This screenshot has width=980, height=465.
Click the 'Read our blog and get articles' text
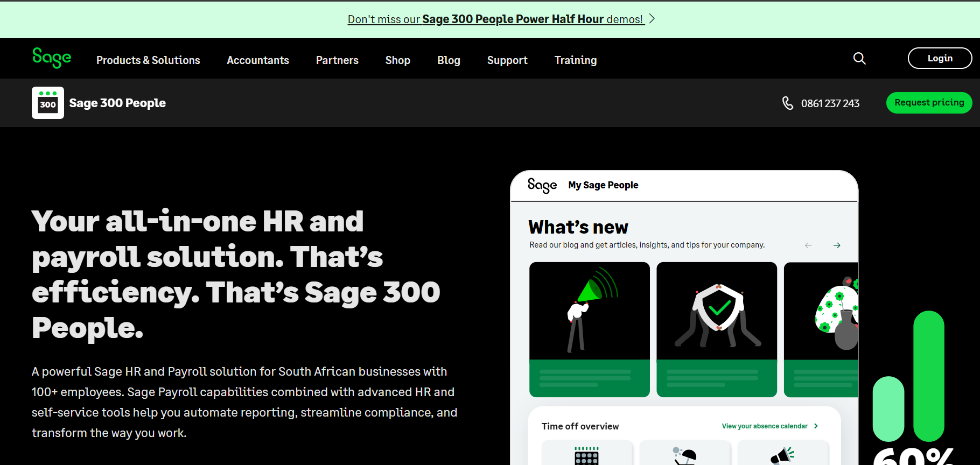pyautogui.click(x=647, y=245)
